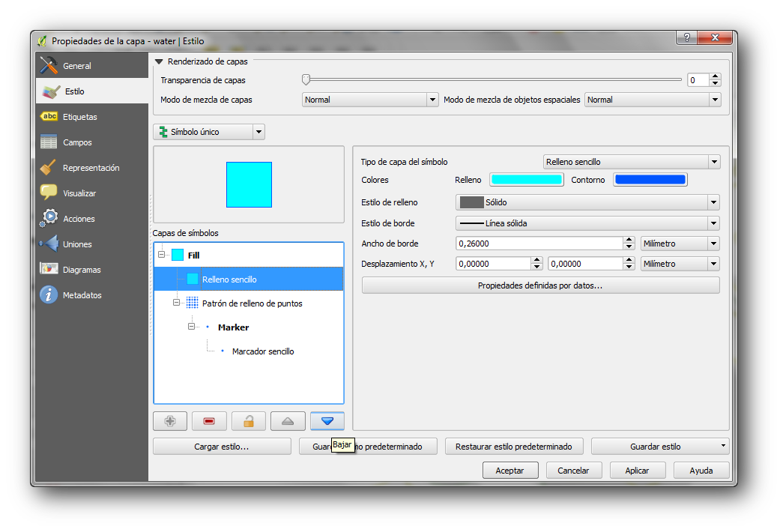Click the General tools icon in sidebar
783x532 pixels.
pos(49,65)
